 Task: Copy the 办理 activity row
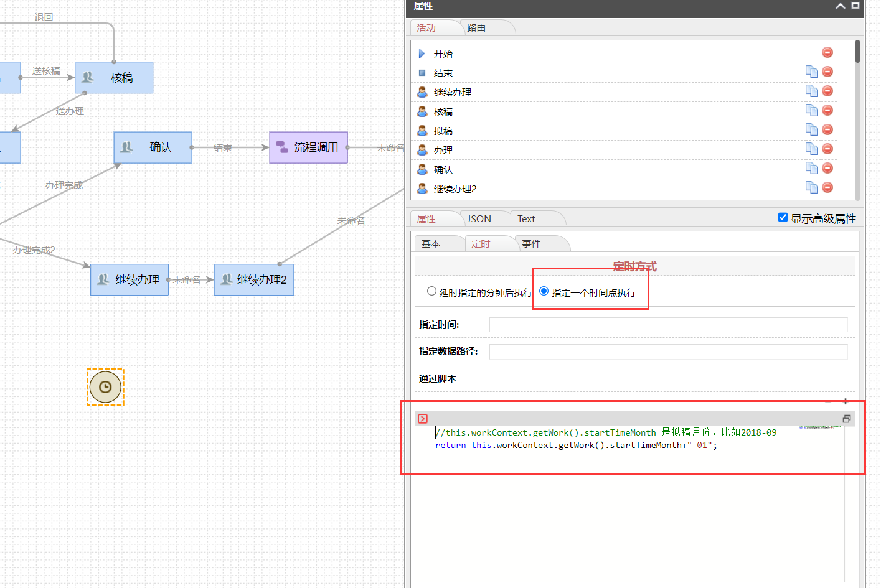click(x=811, y=149)
